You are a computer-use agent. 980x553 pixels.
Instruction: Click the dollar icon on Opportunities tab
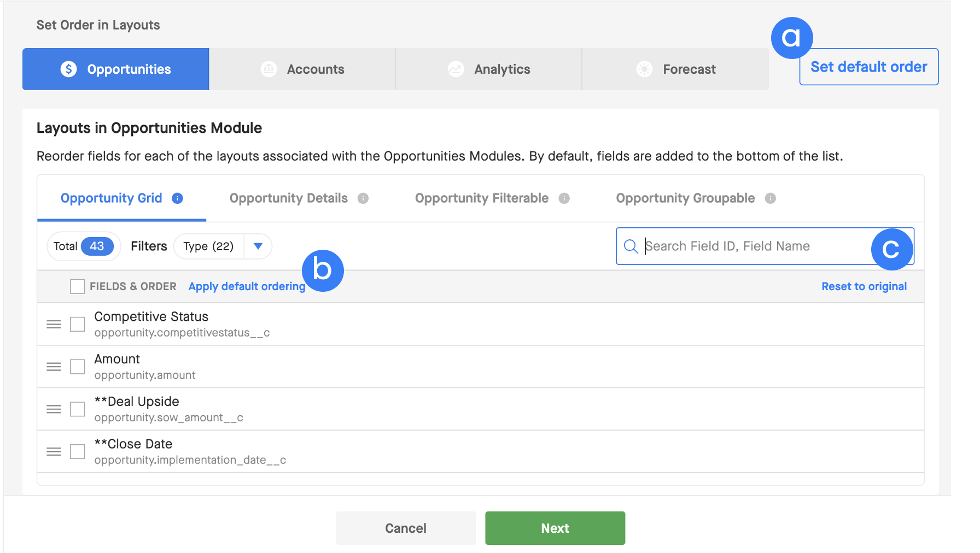pyautogui.click(x=68, y=69)
